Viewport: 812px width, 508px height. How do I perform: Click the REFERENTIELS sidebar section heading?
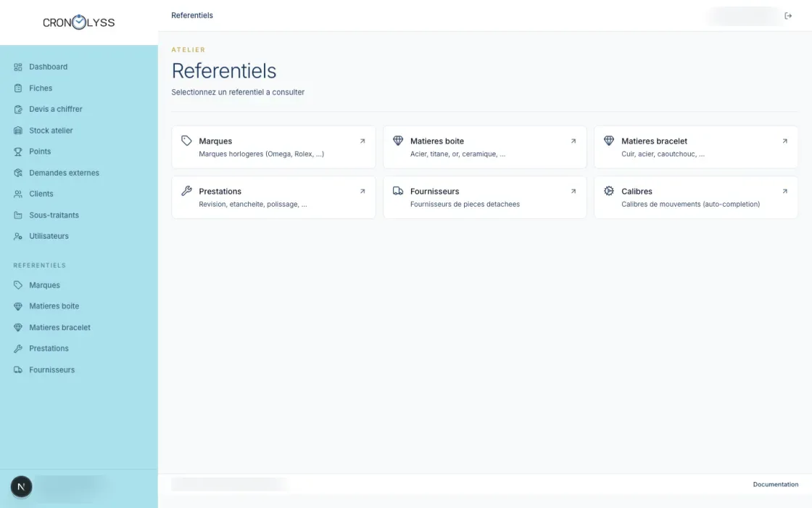(x=39, y=266)
